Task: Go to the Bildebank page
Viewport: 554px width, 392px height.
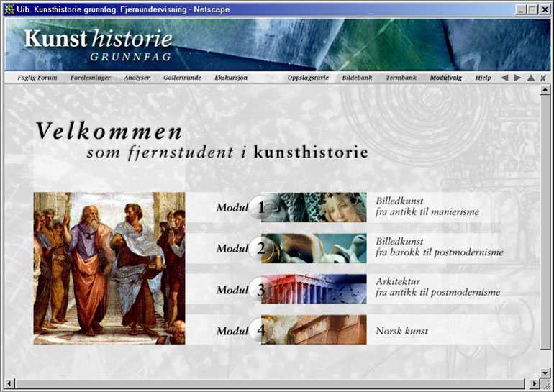Action: (x=357, y=78)
